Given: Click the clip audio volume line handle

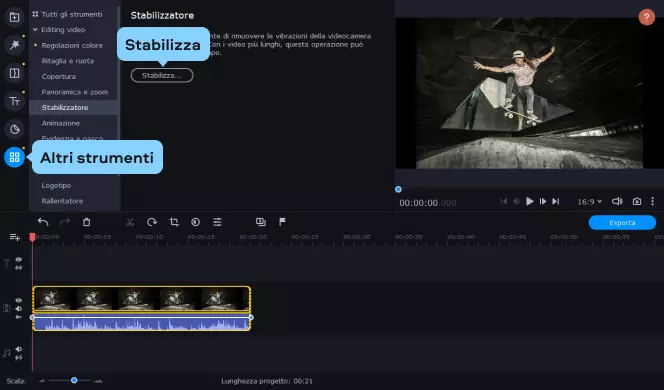Looking at the screenshot, I should click(x=251, y=317).
